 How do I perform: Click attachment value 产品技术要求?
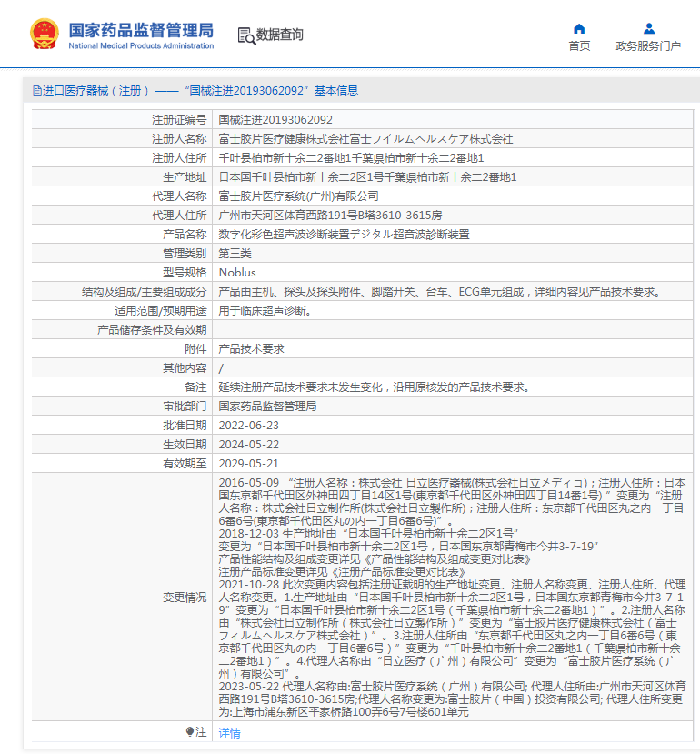click(251, 349)
